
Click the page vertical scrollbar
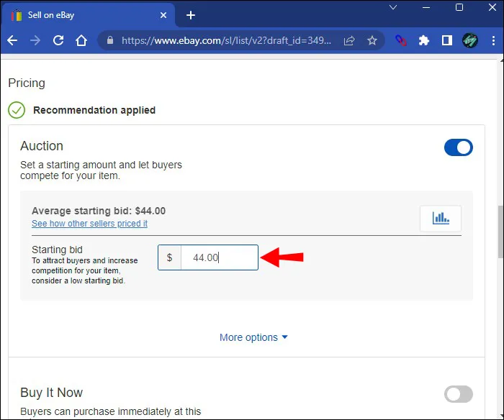(501, 231)
